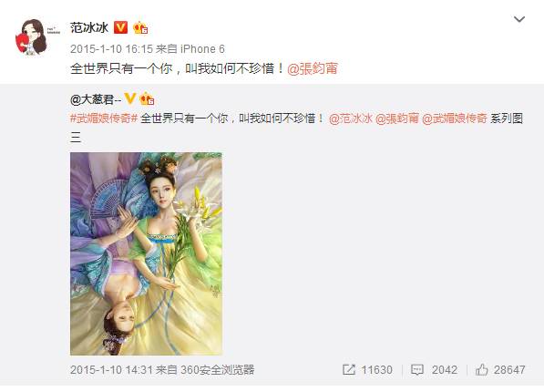Image resolution: width=544 pixels, height=392 pixels.
Task: Open the 360安全浏览器 source link
Action: pyautogui.click(x=217, y=370)
